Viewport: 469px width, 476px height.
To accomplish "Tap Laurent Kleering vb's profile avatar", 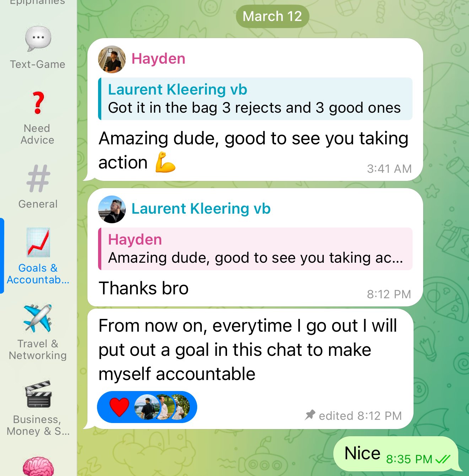I will pos(112,209).
